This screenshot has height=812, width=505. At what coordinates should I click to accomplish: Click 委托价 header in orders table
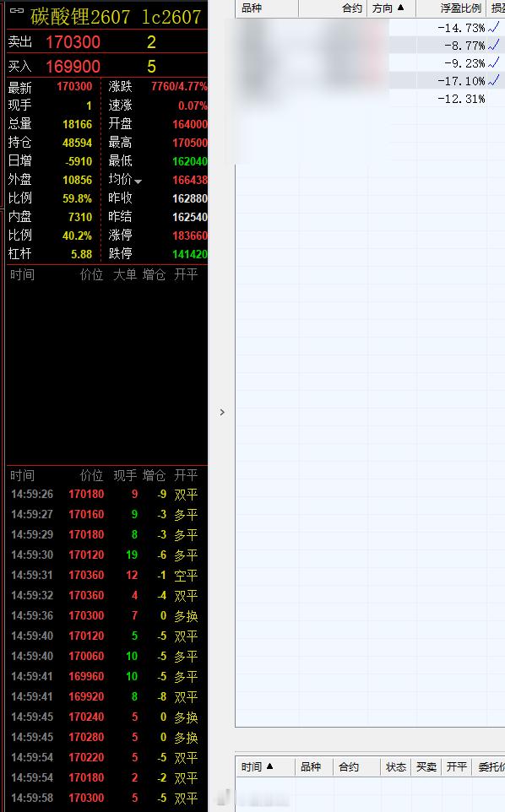pos(491,767)
